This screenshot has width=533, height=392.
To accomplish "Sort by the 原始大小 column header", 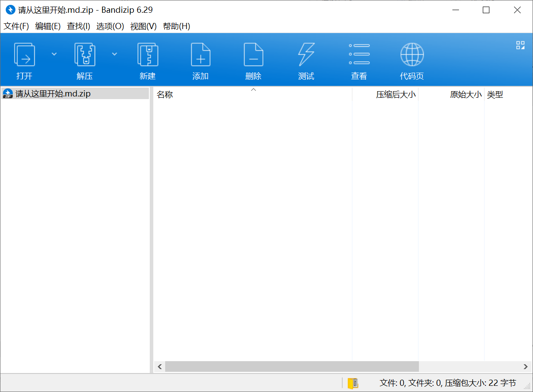I will pyautogui.click(x=452, y=94).
